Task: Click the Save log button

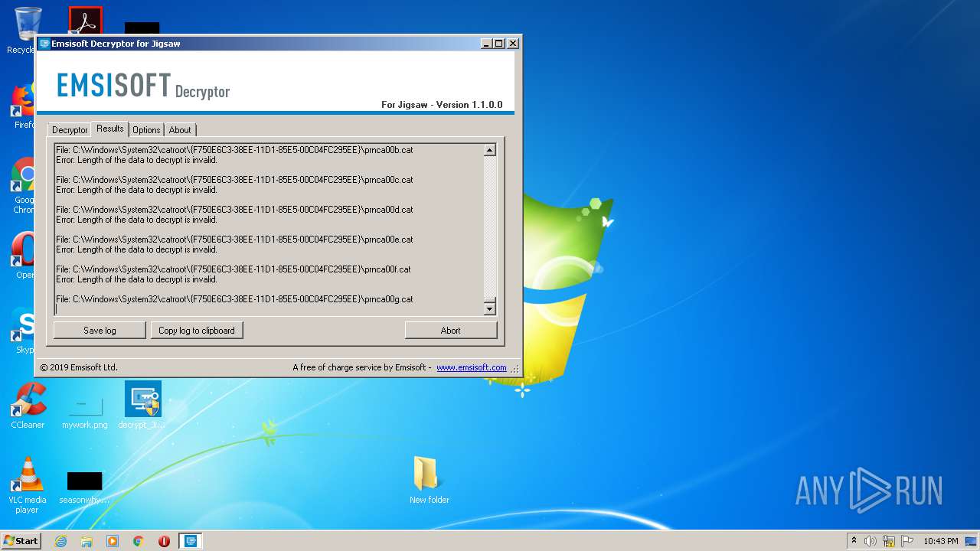Action: pos(100,330)
